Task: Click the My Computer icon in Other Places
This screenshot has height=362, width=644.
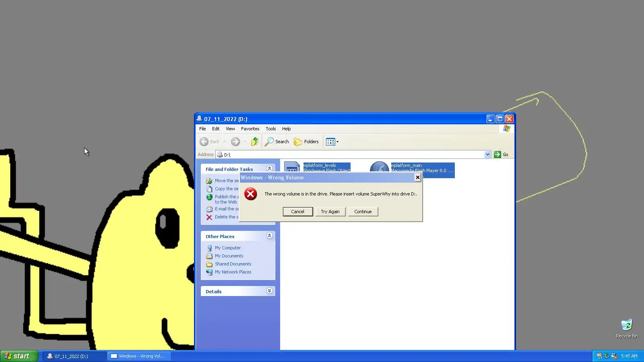Action: (x=209, y=248)
